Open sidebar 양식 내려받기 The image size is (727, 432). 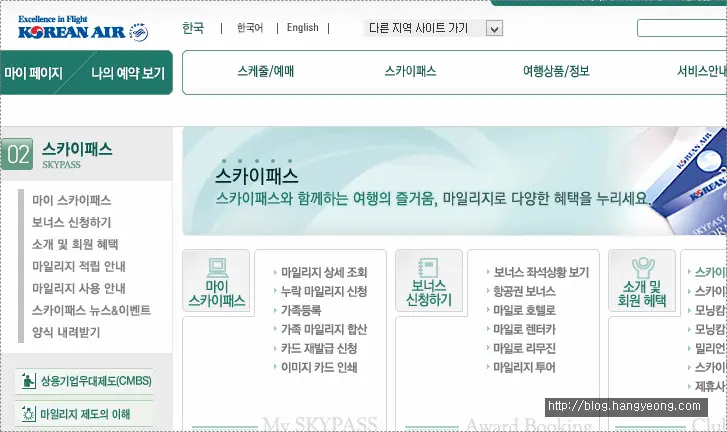click(x=66, y=332)
